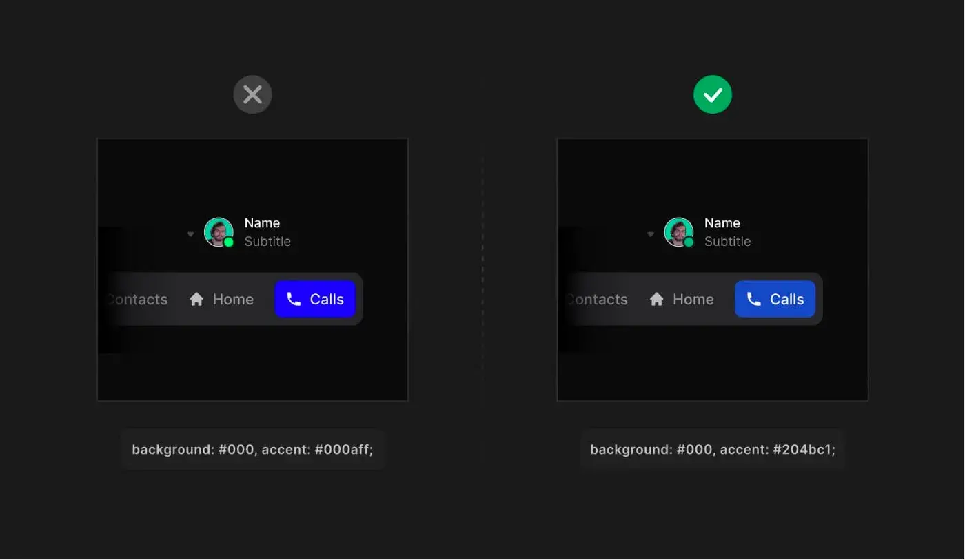Click the caption containing accent #000aff

click(252, 450)
